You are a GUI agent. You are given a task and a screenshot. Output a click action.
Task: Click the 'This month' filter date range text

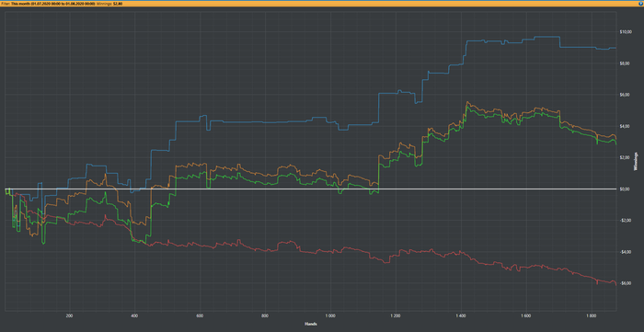click(x=52, y=3)
